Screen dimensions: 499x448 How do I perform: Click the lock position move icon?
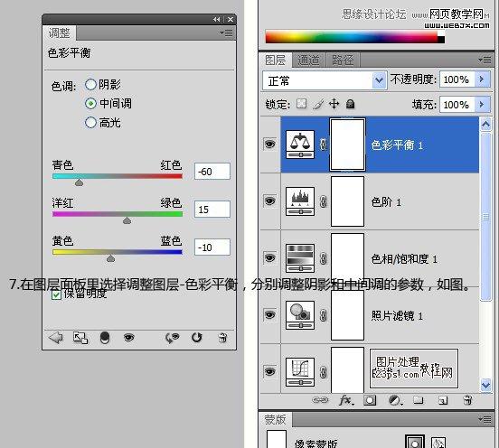(334, 104)
